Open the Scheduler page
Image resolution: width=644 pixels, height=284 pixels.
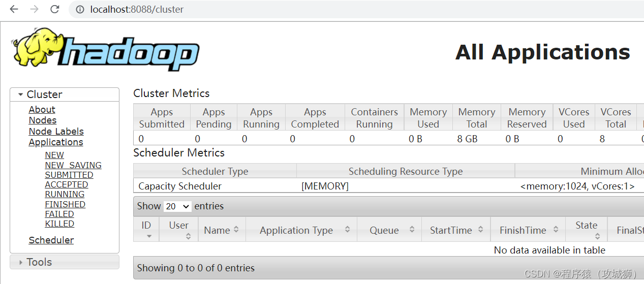51,240
